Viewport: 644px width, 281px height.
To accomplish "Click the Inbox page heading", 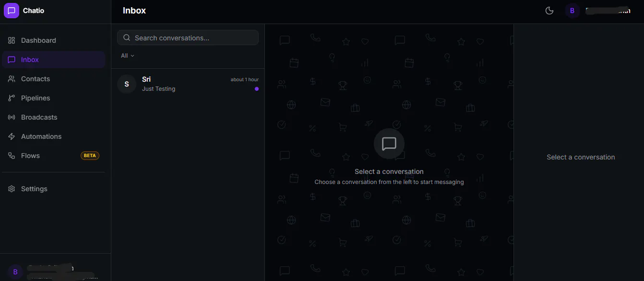I will point(134,11).
